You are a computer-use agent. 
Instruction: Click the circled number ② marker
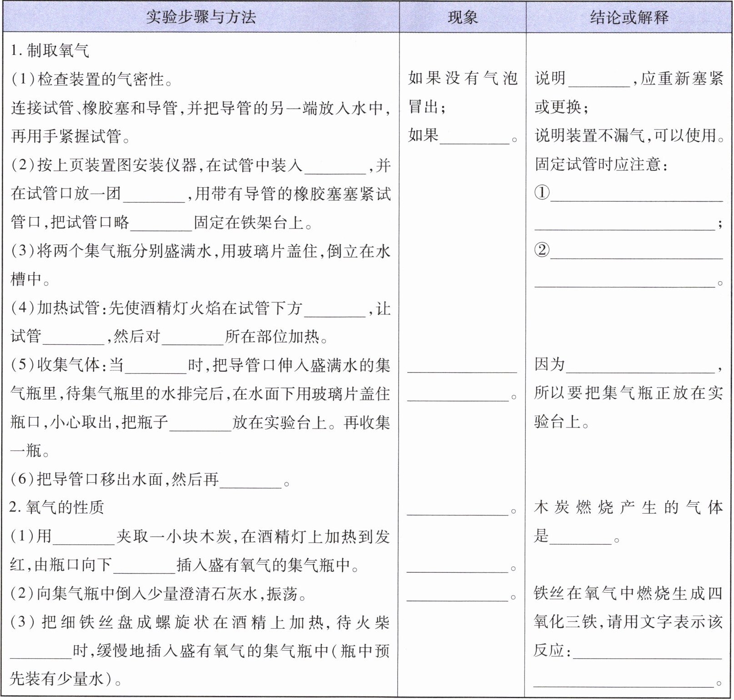coord(542,250)
